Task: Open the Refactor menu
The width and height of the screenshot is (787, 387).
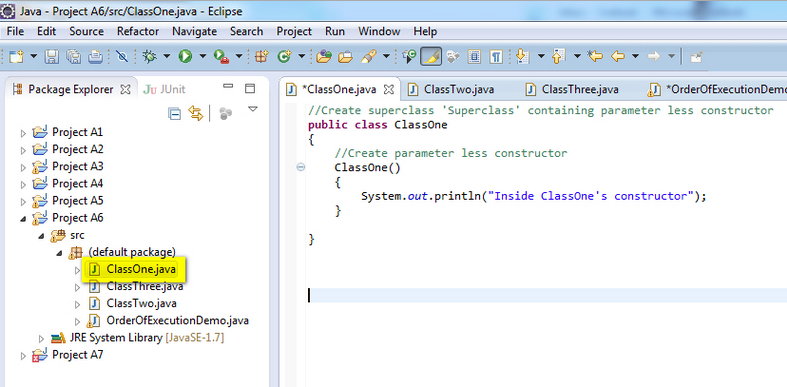Action: 138,31
